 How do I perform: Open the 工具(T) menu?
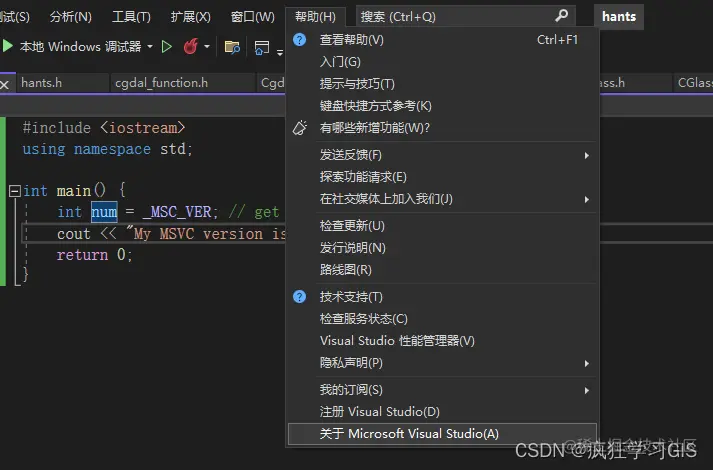(x=131, y=17)
